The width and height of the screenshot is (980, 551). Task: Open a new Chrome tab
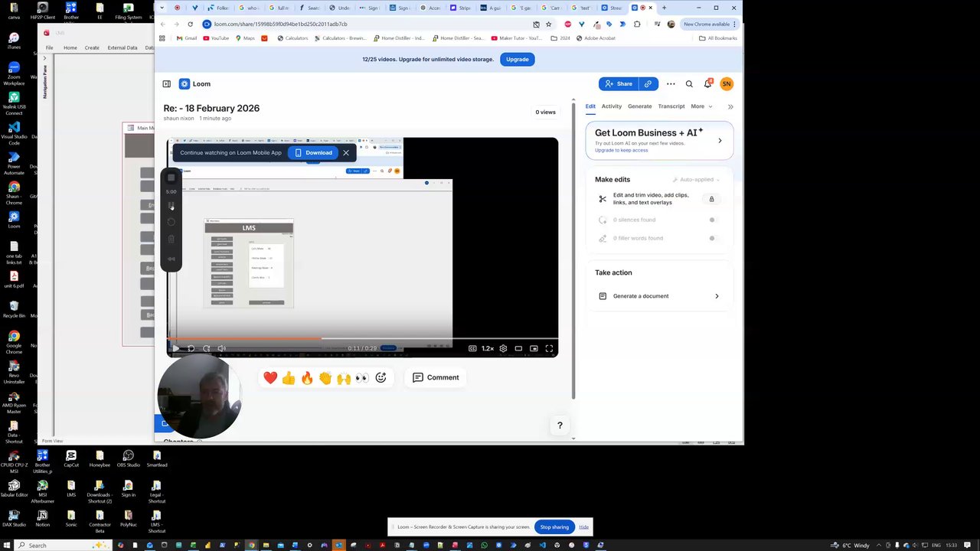pyautogui.click(x=664, y=8)
